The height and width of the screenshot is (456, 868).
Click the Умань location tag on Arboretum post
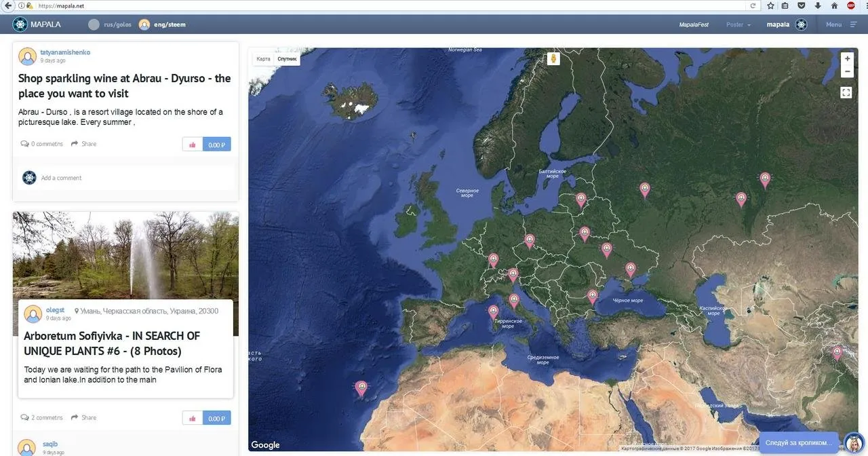(146, 311)
